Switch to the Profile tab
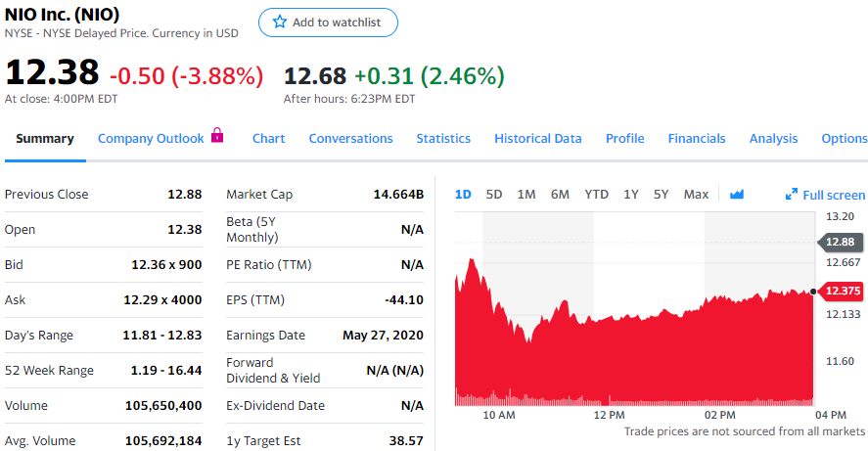 point(624,139)
